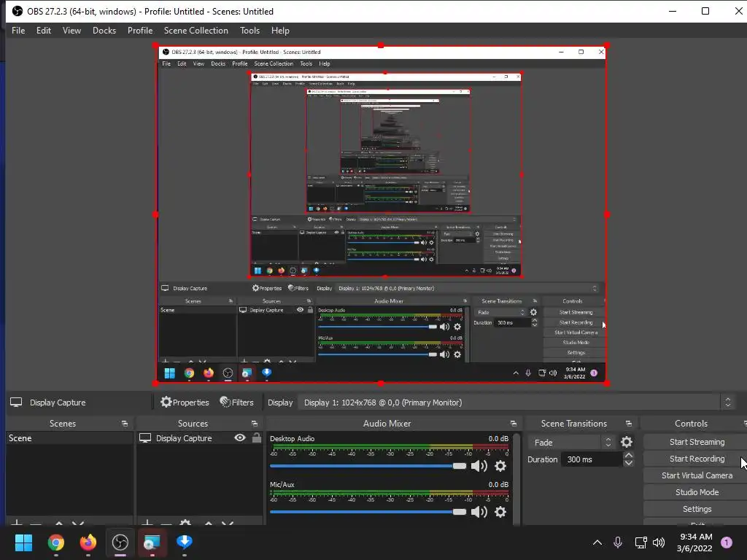This screenshot has height=560, width=747.
Task: Open Filters for the Display Capture source
Action: (237, 402)
